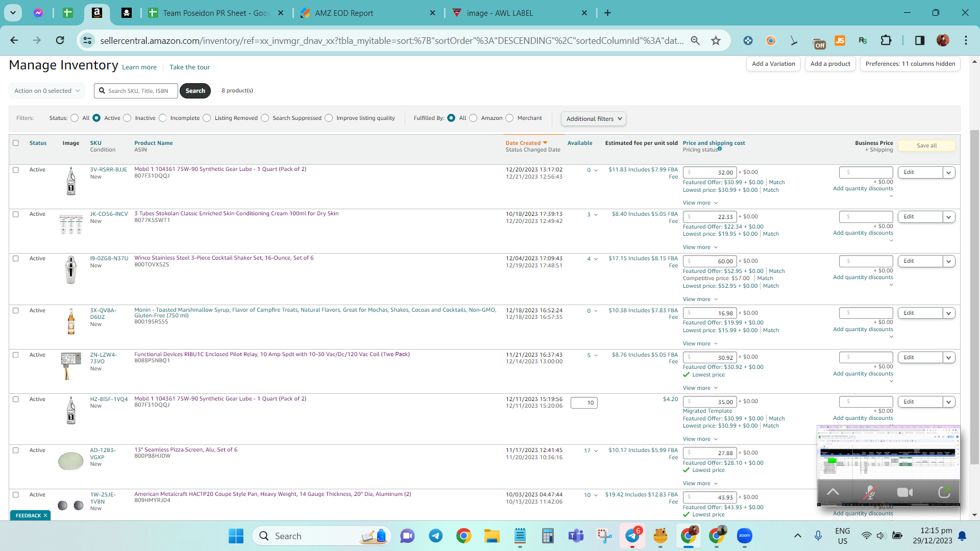Click the video camera icon in Zoom thumbnail

coord(905,492)
